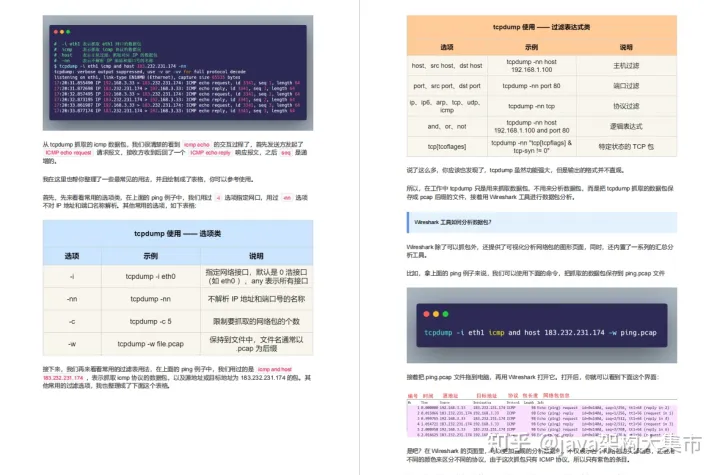The image size is (720, 475).
Task: Click the '说明' header in the filter expressions table
Action: (x=626, y=47)
